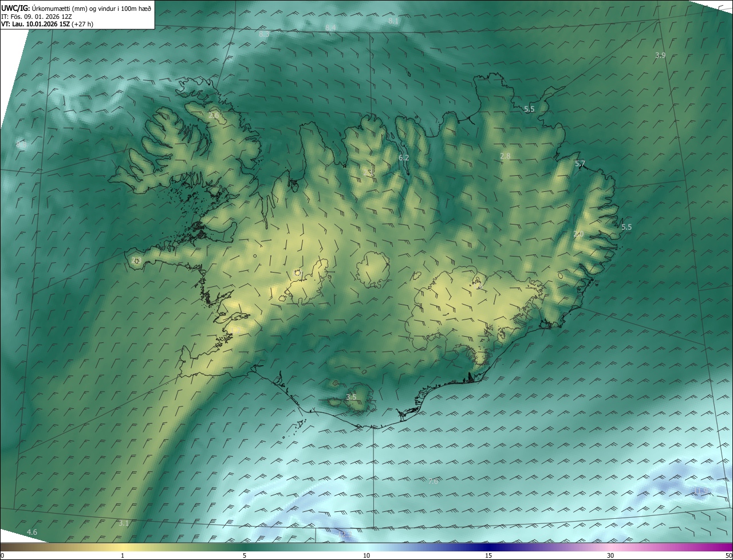Click the 15 tick on the colour scale
Screen dimensions: 733x560
tap(488, 555)
